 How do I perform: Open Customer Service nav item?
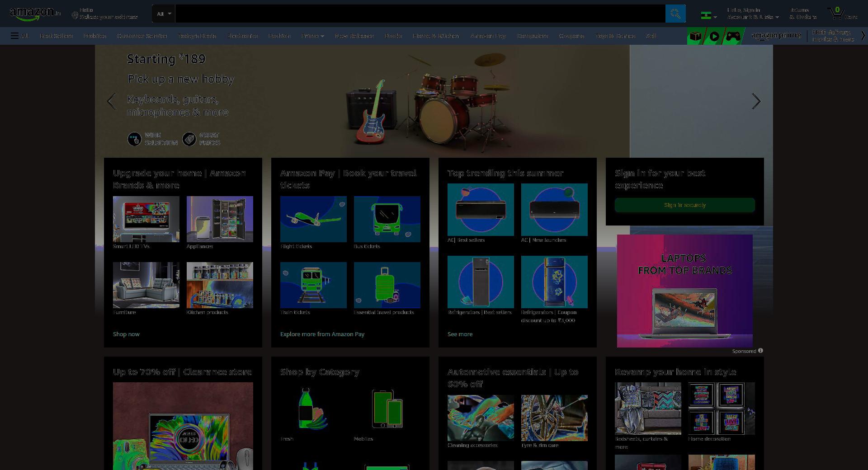[x=142, y=36]
